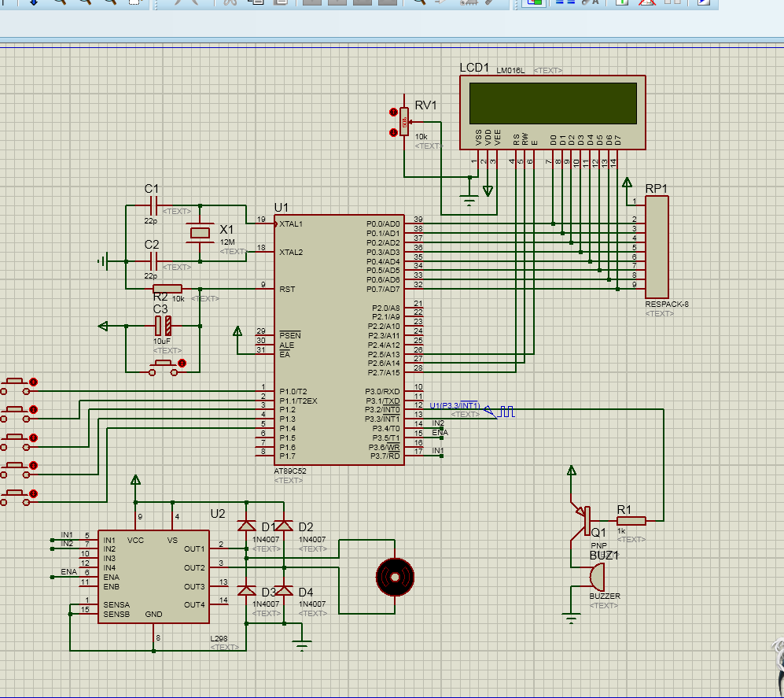
Task: Toggle the second push button wired to P1.1
Action: click(x=16, y=415)
